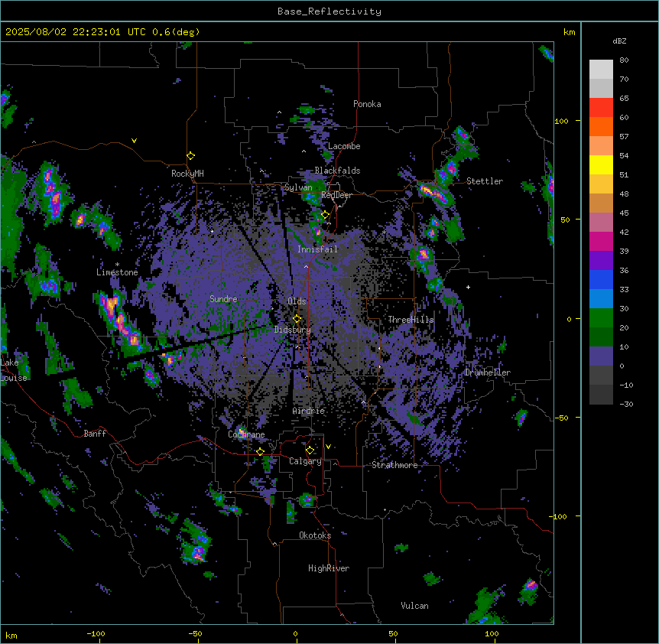Click the Limestone label

coord(117,272)
